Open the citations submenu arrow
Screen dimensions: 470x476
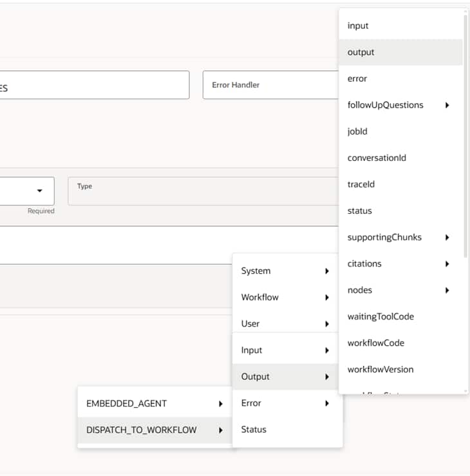tap(447, 263)
